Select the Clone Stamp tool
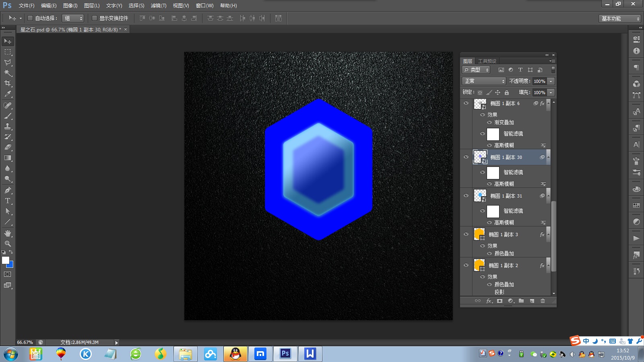Screen dimensions: 644x362 pos(8,126)
